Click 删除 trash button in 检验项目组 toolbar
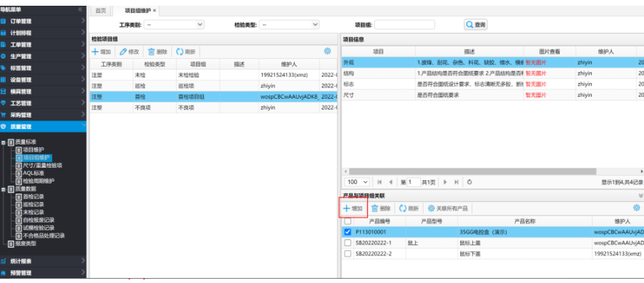 [157, 52]
